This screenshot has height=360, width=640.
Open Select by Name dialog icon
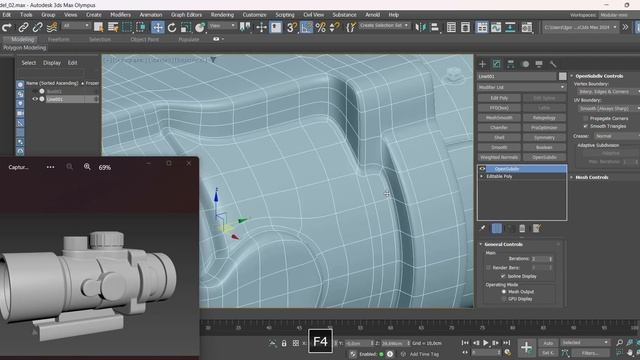click(113, 27)
